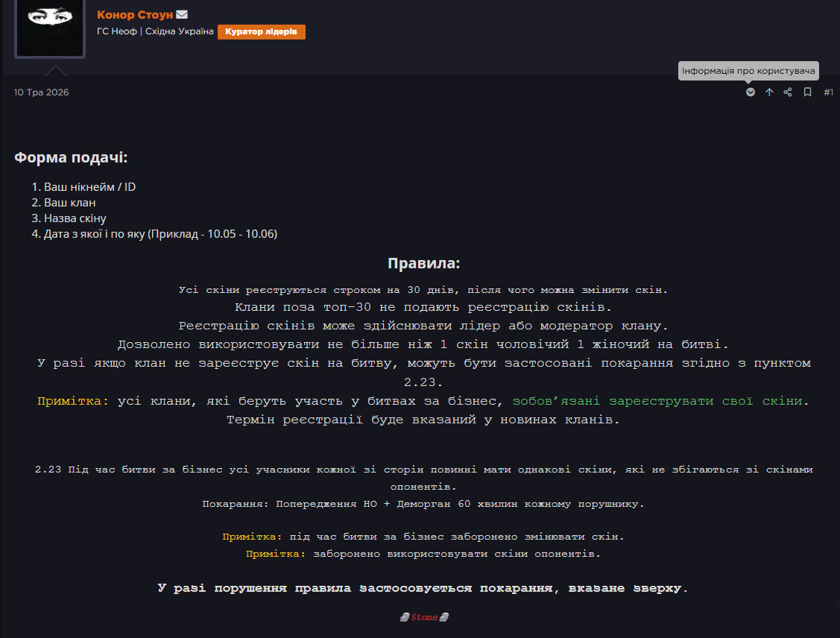Open post number #1 link
The image size is (840, 638).
pos(828,92)
